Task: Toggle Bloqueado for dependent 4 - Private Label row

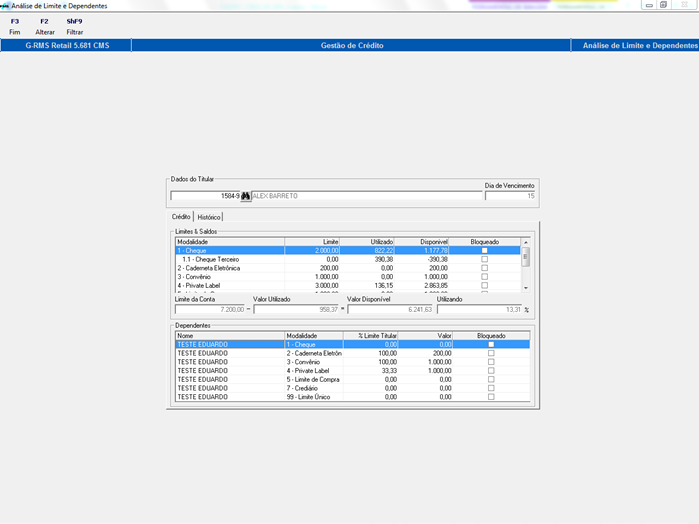Action: (x=491, y=371)
